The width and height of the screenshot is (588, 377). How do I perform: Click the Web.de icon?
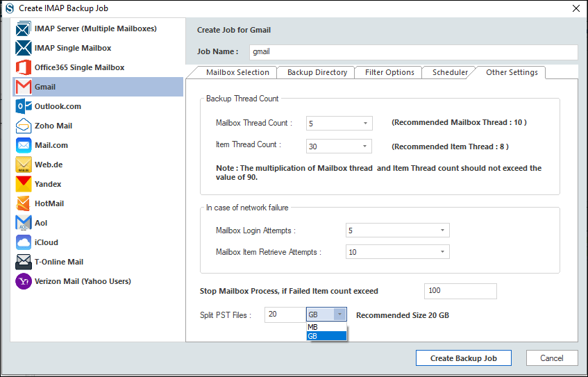point(23,165)
